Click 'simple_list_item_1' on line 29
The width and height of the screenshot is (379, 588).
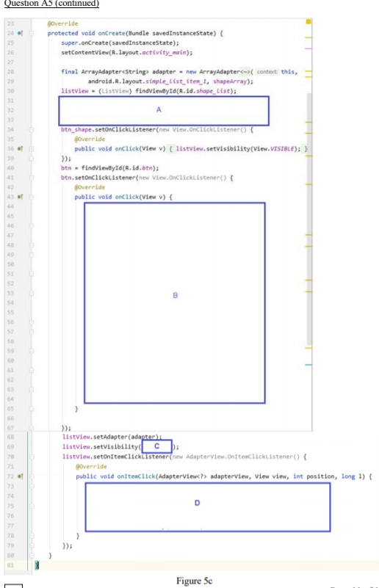177,81
